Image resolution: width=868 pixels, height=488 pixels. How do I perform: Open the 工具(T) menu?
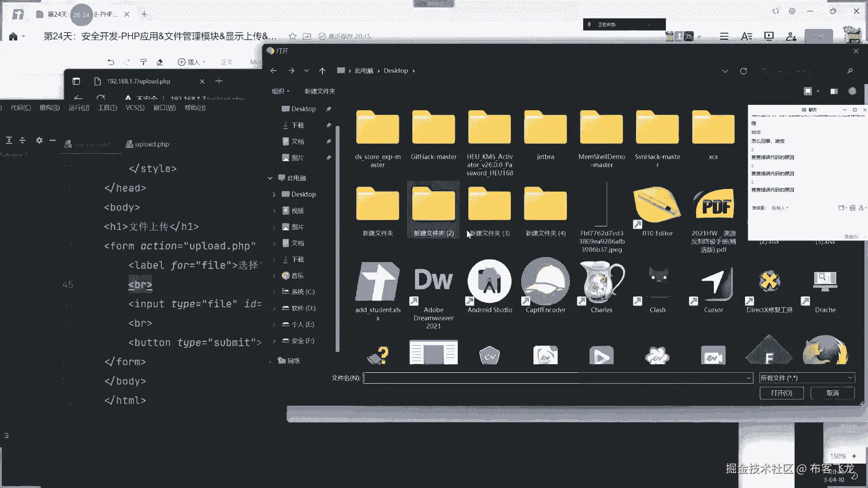pyautogui.click(x=107, y=108)
